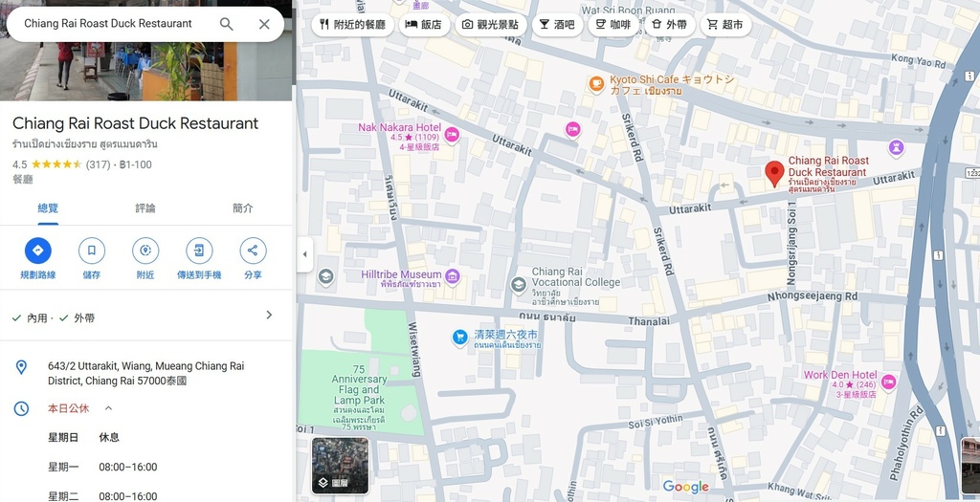Click the 餐廳 category label
Viewport: 980px width, 502px height.
click(23, 180)
